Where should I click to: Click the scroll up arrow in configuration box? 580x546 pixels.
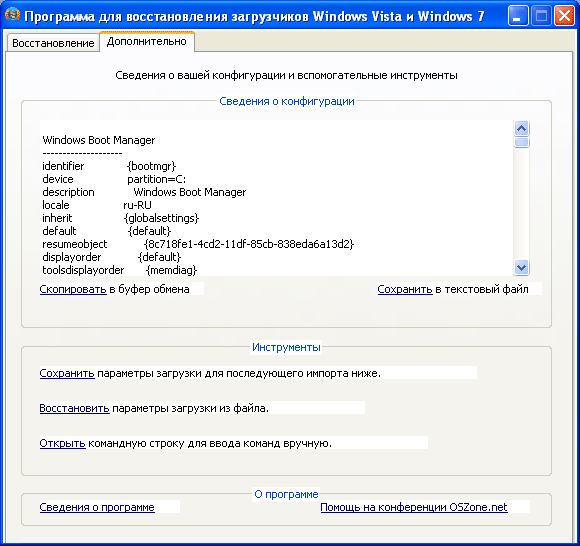(x=521, y=128)
